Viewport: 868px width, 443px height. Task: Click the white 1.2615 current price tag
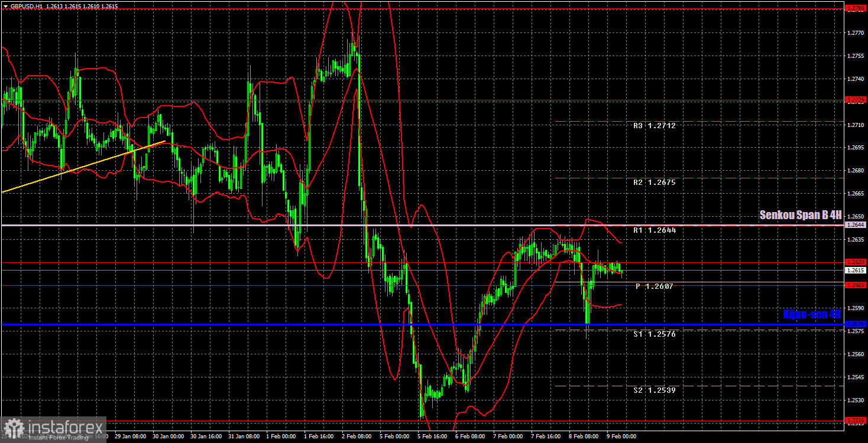point(856,270)
